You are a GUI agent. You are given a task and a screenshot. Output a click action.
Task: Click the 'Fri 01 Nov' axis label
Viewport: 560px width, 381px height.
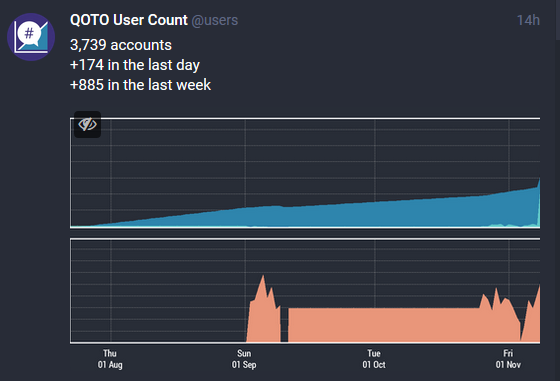[x=508, y=359]
